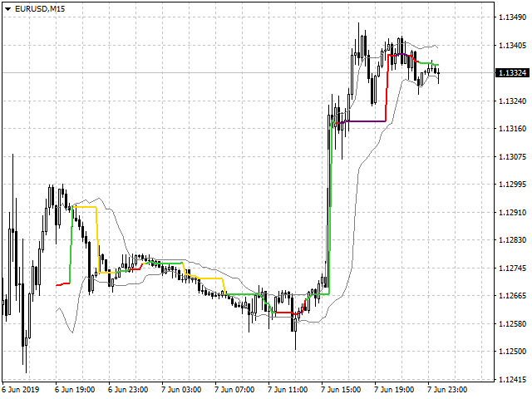Click the 7 Jun 15:00 time label

point(341,390)
